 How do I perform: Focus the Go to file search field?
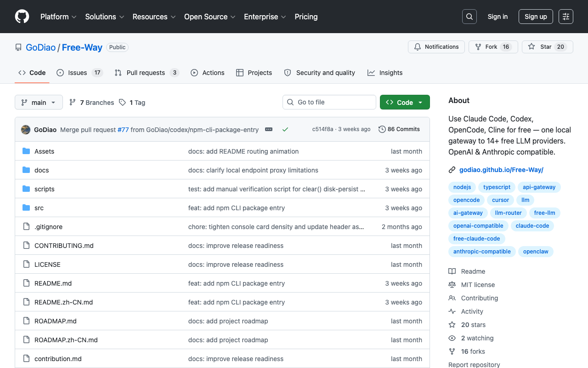[329, 102]
